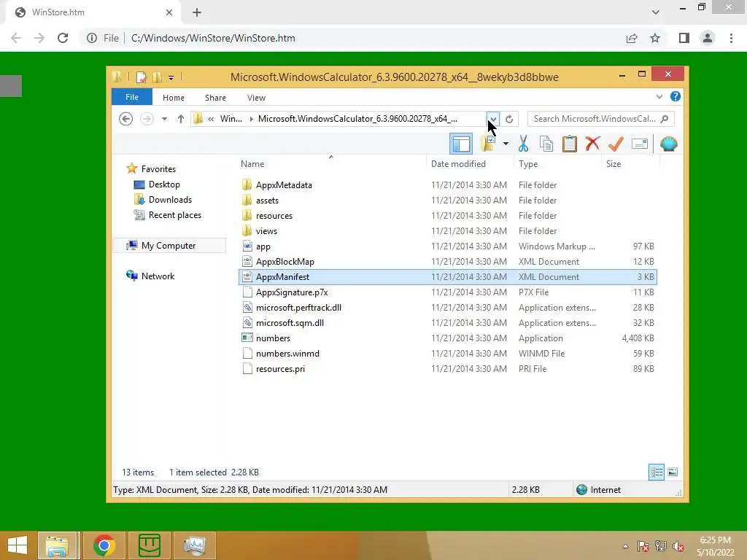This screenshot has height=560, width=747.
Task: Click the Win... breadcrumb segment
Action: pyautogui.click(x=231, y=119)
